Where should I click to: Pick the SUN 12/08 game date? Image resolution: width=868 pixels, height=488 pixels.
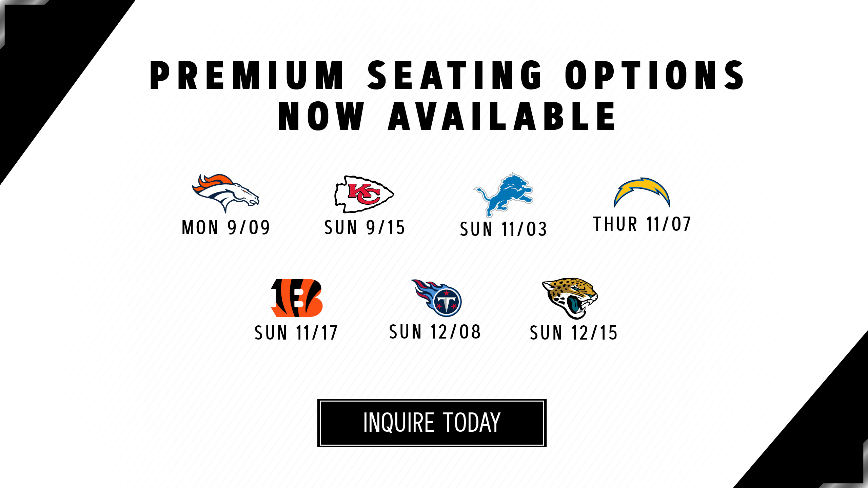coord(435,332)
